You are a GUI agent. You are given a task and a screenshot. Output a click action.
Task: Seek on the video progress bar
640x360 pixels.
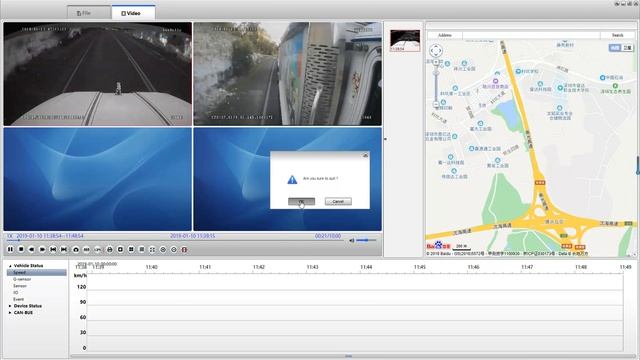coord(176,240)
